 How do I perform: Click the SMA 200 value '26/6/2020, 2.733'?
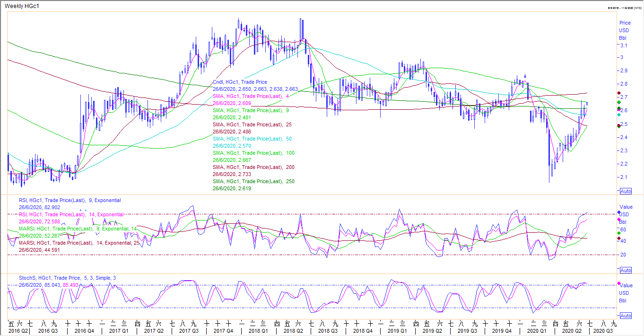pyautogui.click(x=232, y=174)
